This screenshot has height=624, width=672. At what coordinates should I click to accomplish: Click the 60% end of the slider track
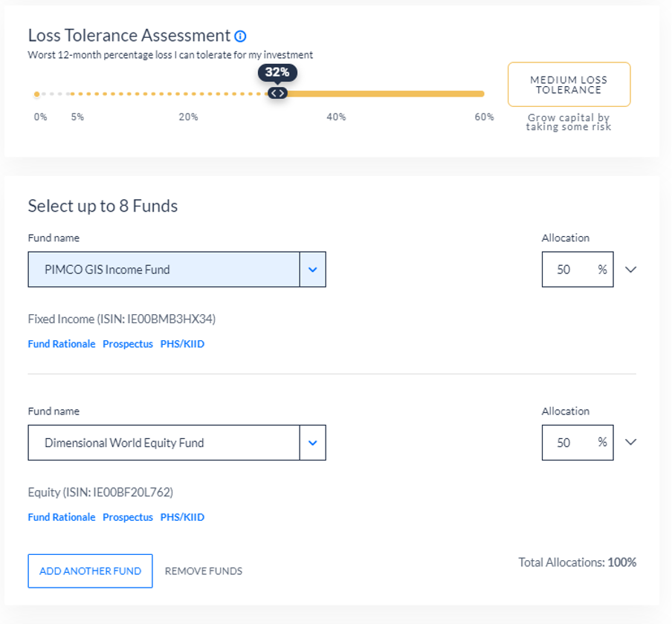tap(482, 94)
